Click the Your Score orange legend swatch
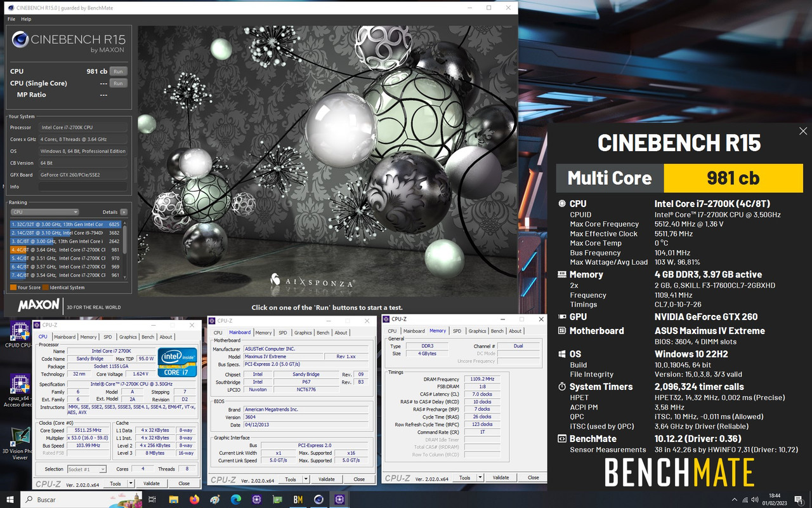Viewport: 812px width, 508px height. [x=13, y=288]
